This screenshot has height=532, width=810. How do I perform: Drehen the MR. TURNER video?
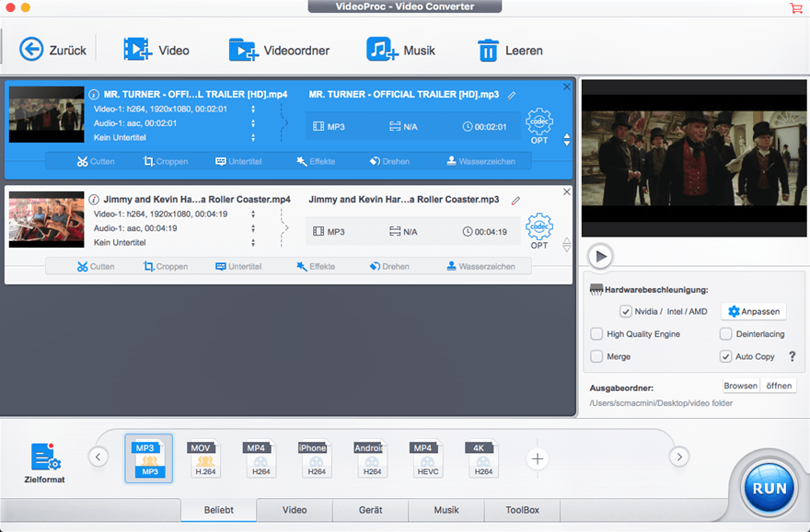(389, 161)
